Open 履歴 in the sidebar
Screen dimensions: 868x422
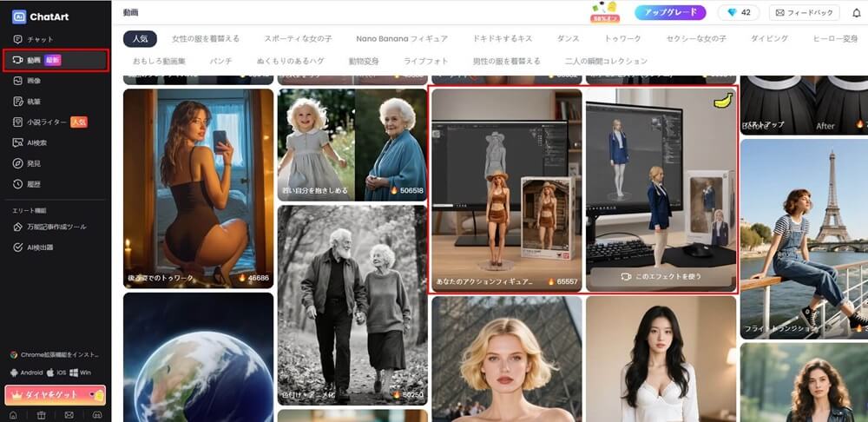[34, 183]
